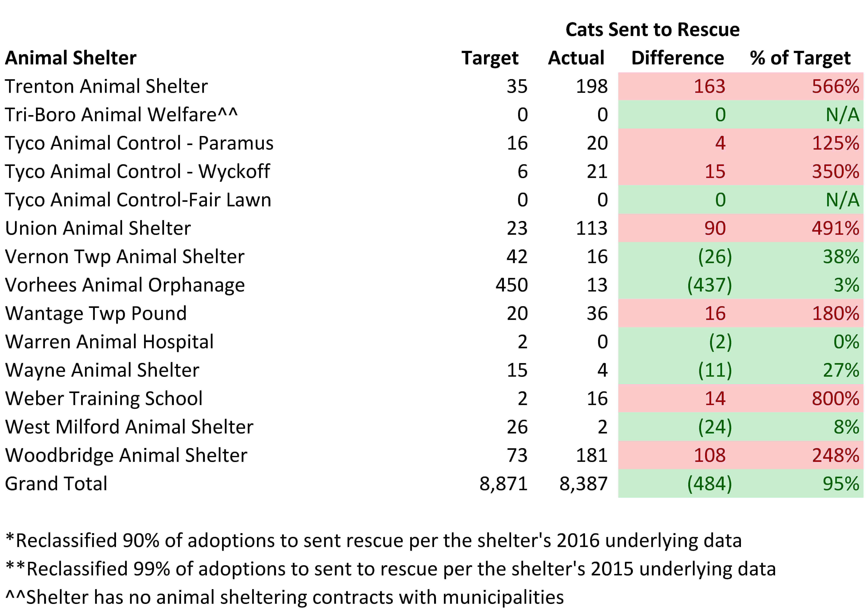Select the Woodbridge Animal Shelter row name
The image size is (868, 615).
click(126, 455)
